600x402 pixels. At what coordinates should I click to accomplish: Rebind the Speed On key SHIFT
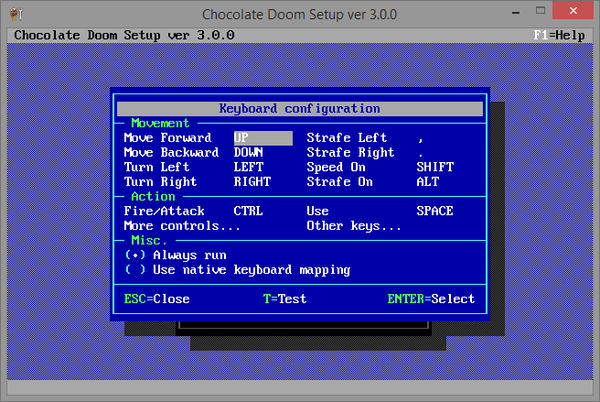pos(435,167)
